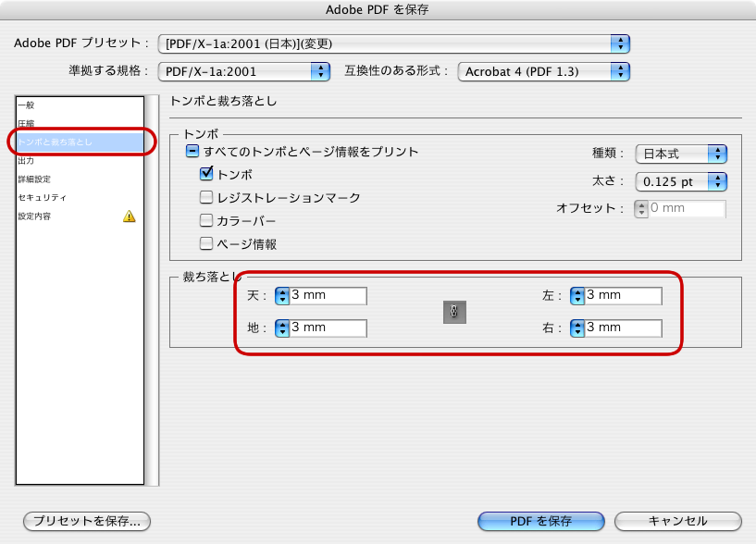Click the 右 bleed stepper arrows
The image size is (756, 544).
pos(577,328)
